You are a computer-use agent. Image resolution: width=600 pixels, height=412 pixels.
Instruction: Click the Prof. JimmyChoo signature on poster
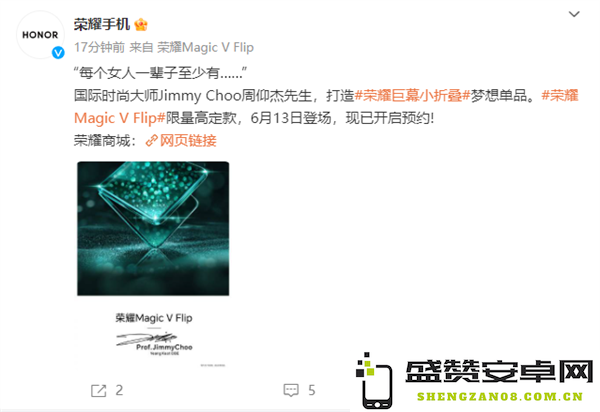[x=154, y=342]
